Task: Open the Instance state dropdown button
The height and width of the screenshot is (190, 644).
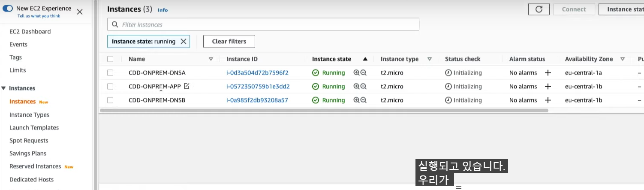Action: pos(621,9)
